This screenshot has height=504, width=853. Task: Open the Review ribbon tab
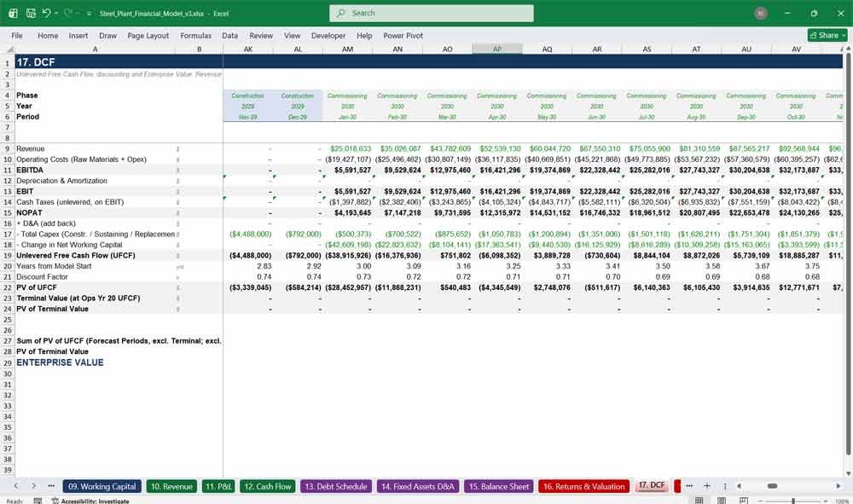pyautogui.click(x=261, y=35)
